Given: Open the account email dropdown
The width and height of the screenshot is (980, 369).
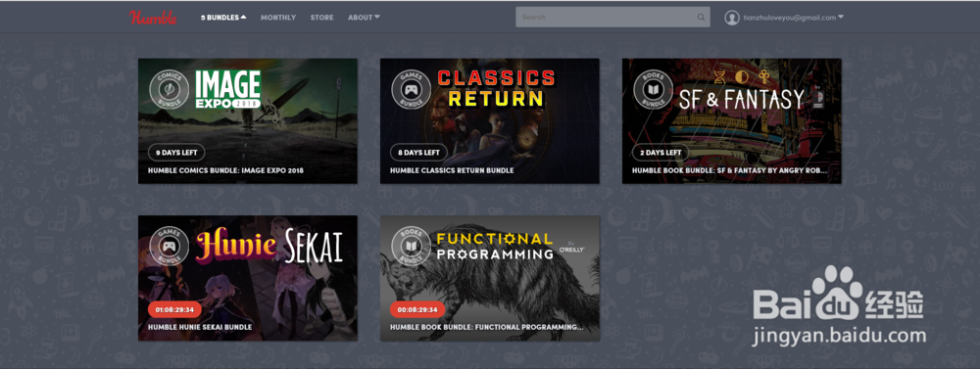Looking at the screenshot, I should click(x=793, y=18).
